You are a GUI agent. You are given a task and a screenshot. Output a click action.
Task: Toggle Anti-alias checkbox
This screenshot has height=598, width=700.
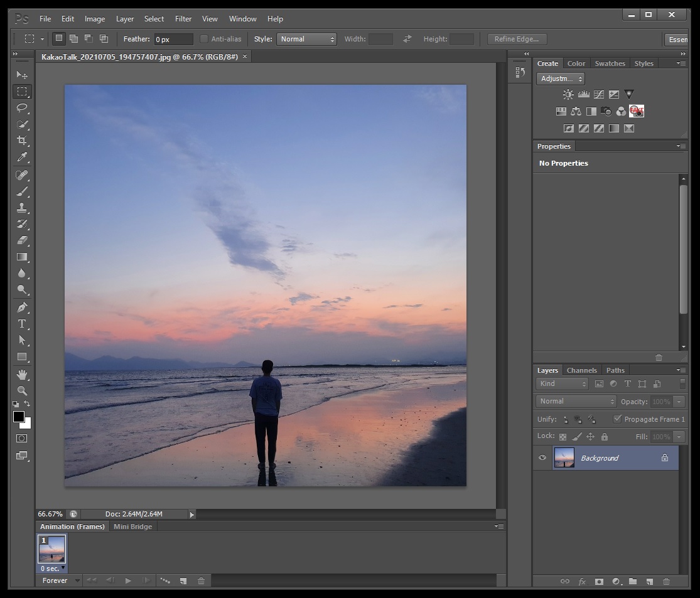coord(204,39)
